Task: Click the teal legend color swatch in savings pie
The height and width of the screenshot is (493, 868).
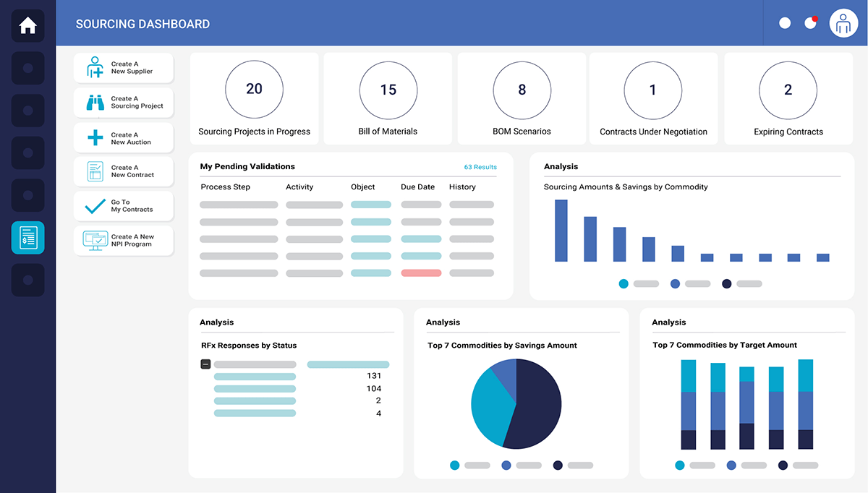Action: (454, 466)
